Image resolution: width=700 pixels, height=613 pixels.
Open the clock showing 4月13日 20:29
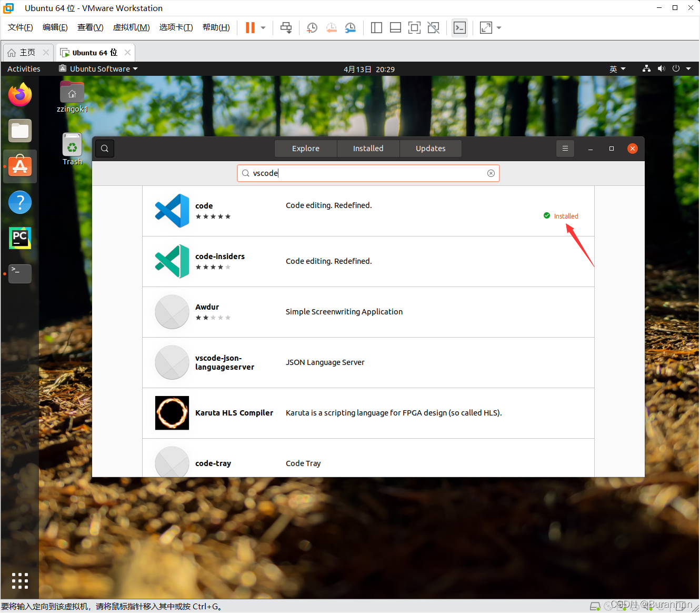coord(369,69)
